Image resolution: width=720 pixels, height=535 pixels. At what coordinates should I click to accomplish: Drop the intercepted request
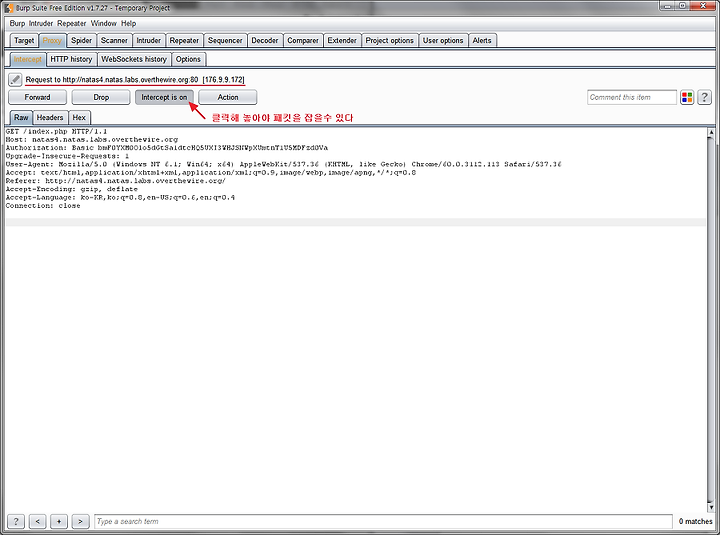click(101, 97)
